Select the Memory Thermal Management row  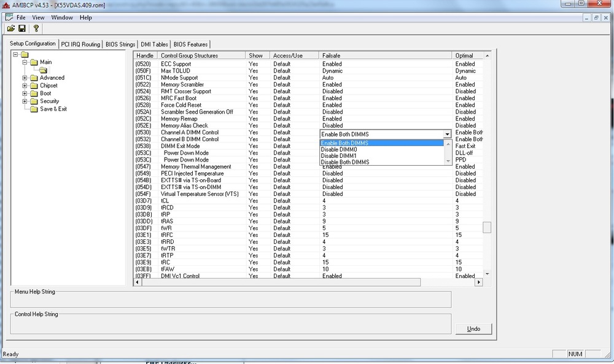(196, 166)
